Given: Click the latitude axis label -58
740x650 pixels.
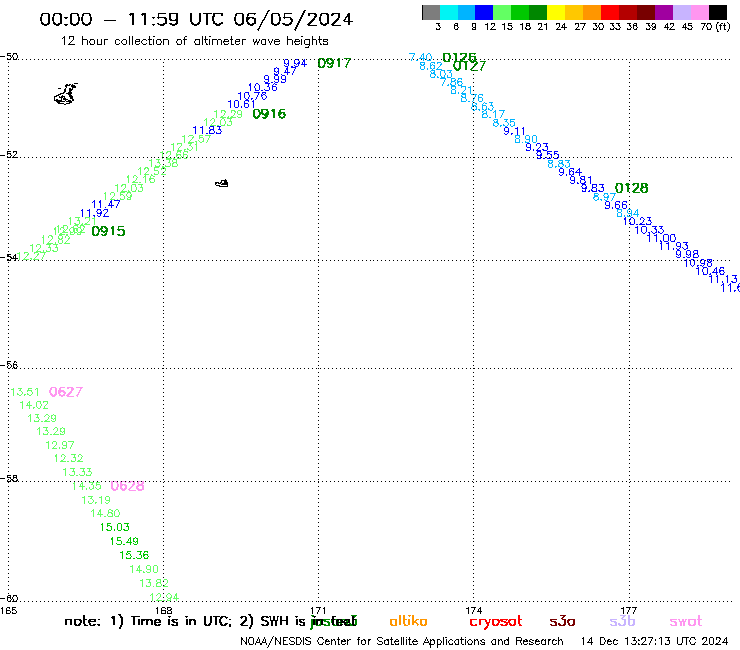Looking at the screenshot, I should pyautogui.click(x=9, y=479).
